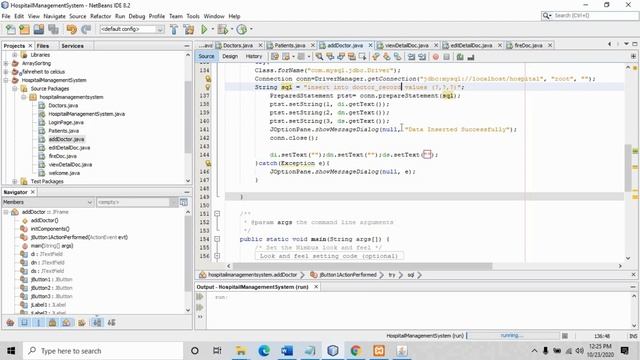Screen dimensions: 640x360
Task: Click the Search magnifier icon at top right
Action: point(546,16)
